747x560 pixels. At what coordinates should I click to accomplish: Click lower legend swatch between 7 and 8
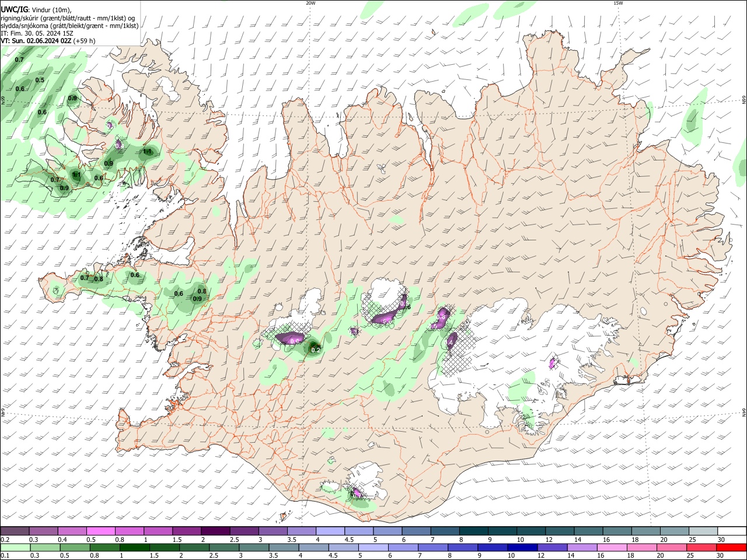tap(432, 547)
